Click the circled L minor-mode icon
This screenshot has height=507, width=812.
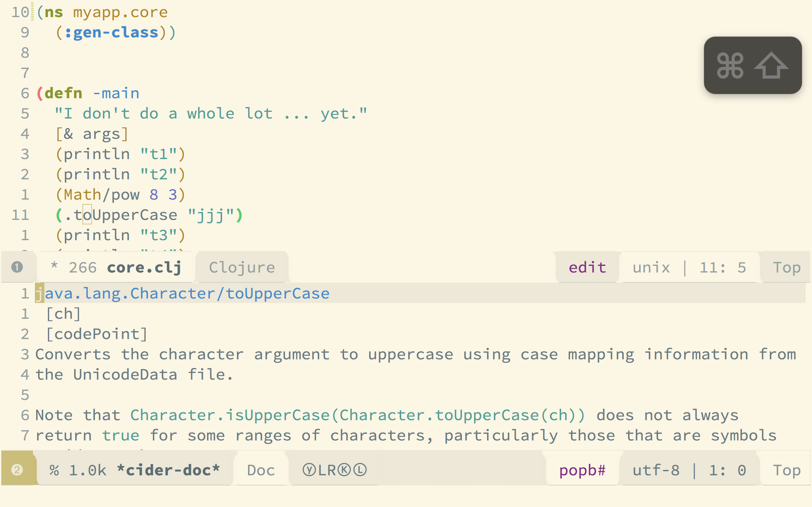tap(360, 470)
